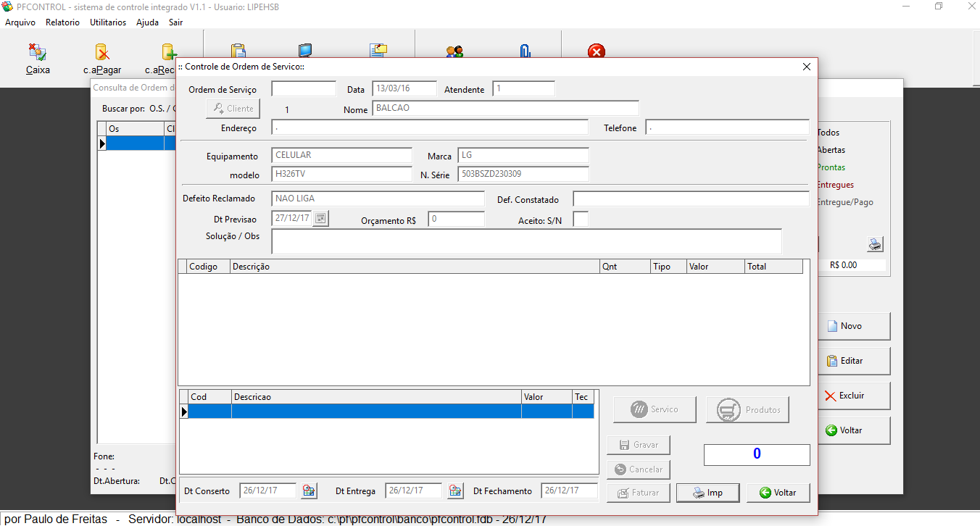Click the Cliente search button

tap(233, 109)
